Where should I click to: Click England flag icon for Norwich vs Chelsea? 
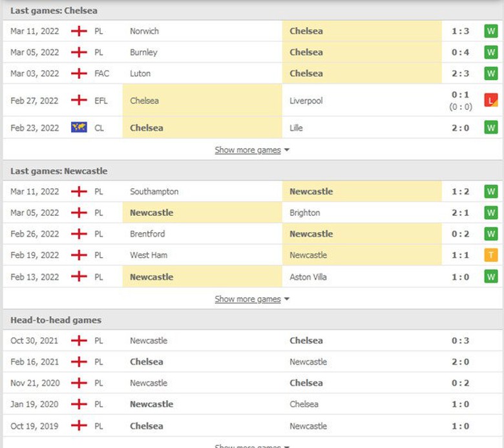(x=79, y=31)
